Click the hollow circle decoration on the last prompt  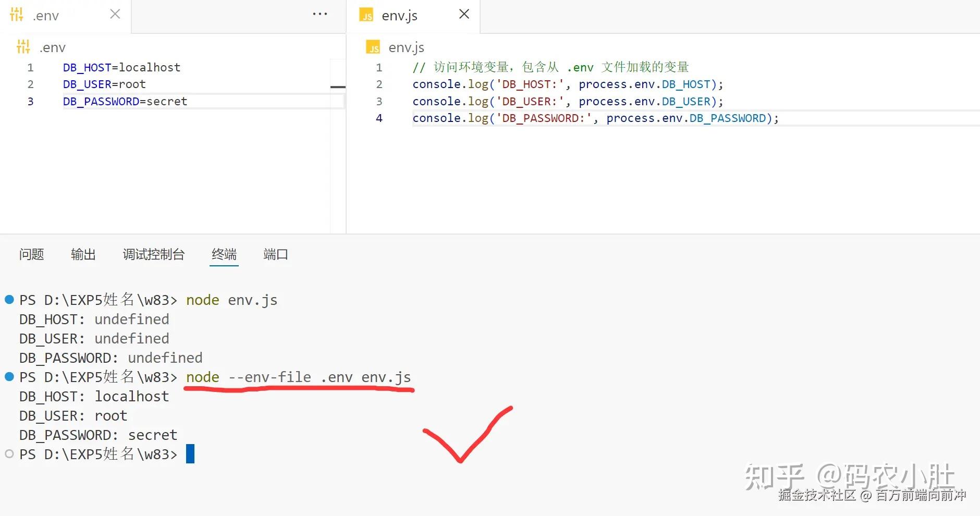click(x=8, y=453)
